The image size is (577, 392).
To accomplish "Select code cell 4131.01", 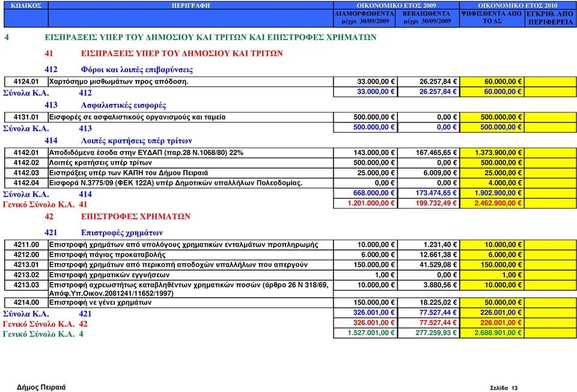I will pyautogui.click(x=26, y=117).
